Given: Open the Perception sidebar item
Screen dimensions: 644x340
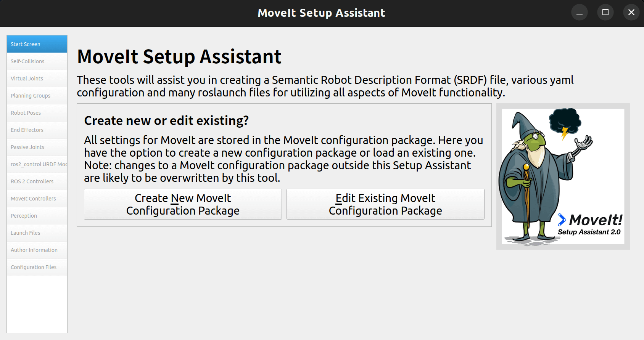Looking at the screenshot, I should click(x=37, y=216).
